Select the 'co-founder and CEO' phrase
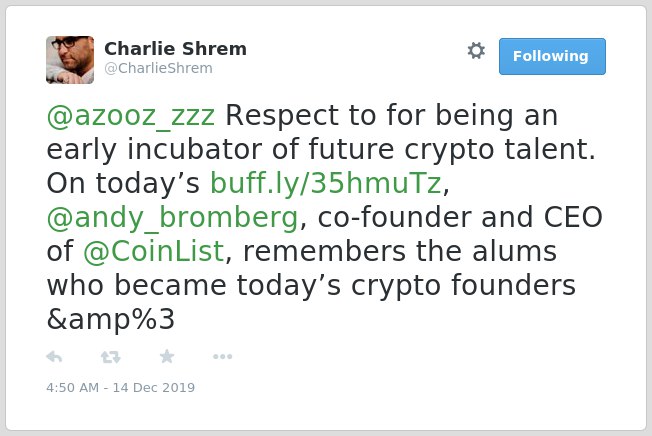The height and width of the screenshot is (436, 652). click(460, 217)
